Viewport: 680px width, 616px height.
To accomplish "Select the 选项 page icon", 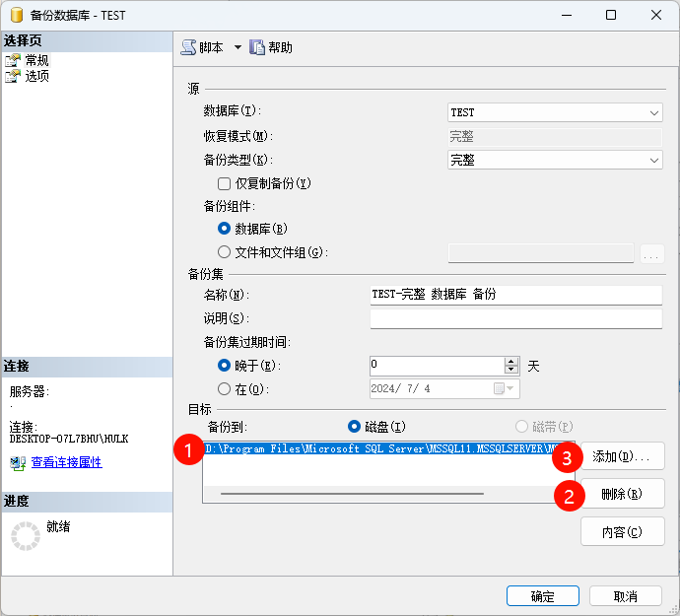I will (x=13, y=76).
